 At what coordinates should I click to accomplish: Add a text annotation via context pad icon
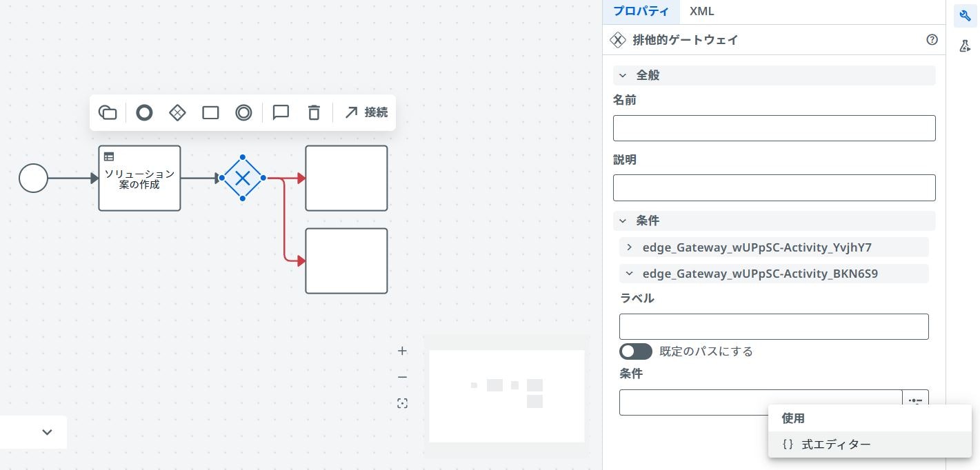[x=281, y=112]
